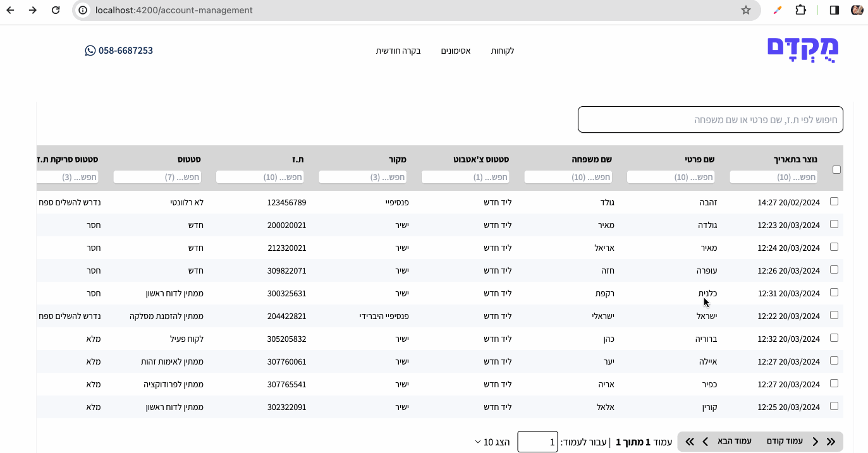
Task: Focus the 'סטטוס' column filter input
Action: [x=157, y=178]
